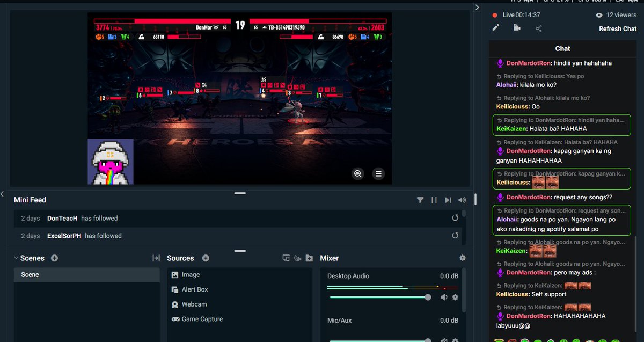Skip the current alert in Mini Feed
The height and width of the screenshot is (342, 644).
click(448, 200)
